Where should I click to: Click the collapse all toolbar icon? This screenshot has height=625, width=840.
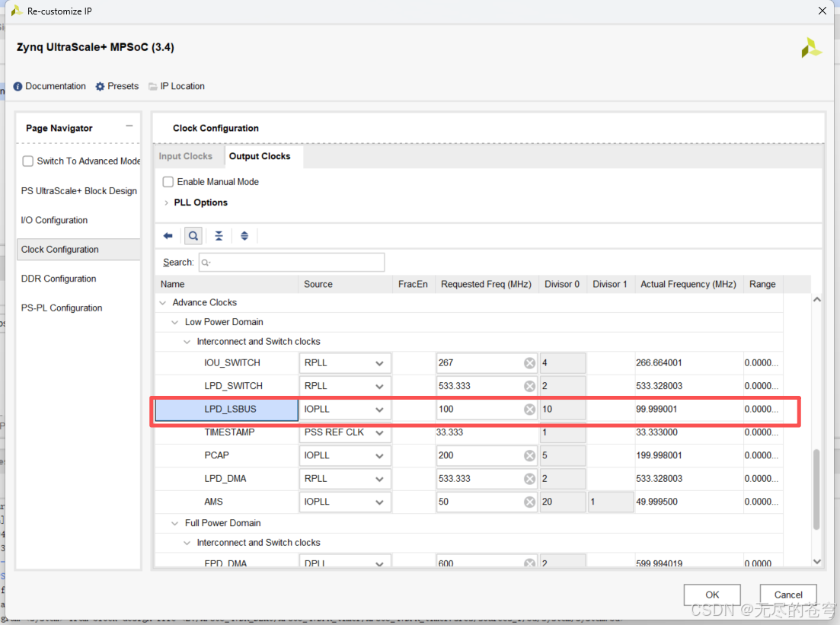click(219, 236)
